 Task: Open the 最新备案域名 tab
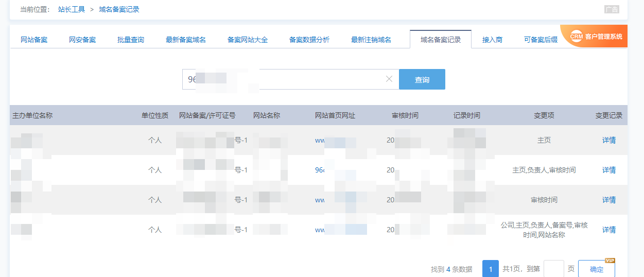tap(186, 40)
